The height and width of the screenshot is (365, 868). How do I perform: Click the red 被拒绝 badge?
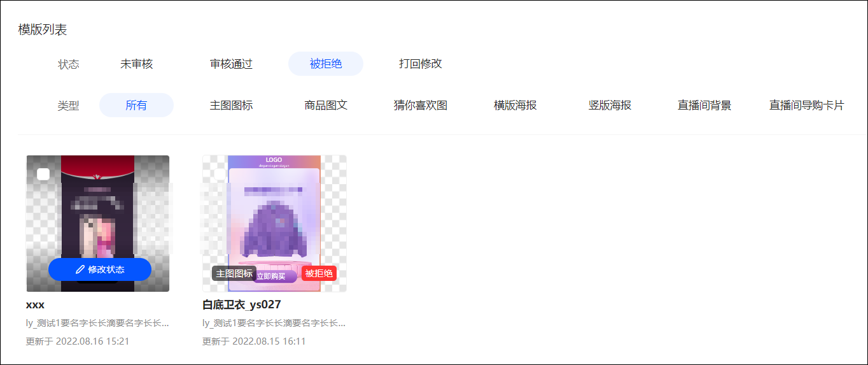pyautogui.click(x=319, y=273)
